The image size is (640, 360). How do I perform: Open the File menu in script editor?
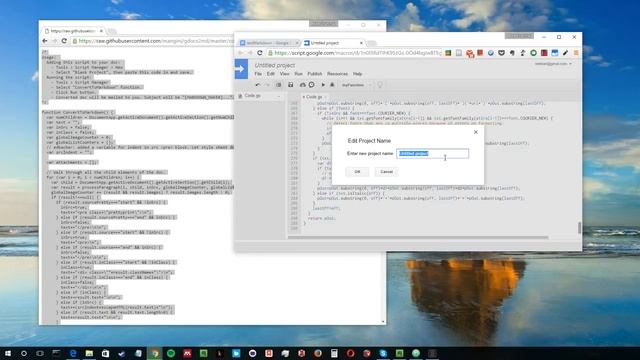click(258, 74)
